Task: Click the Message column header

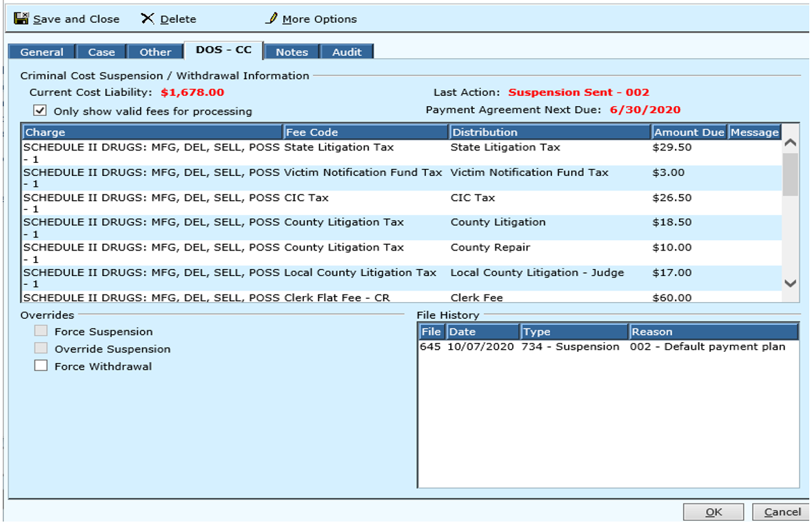Action: 755,132
